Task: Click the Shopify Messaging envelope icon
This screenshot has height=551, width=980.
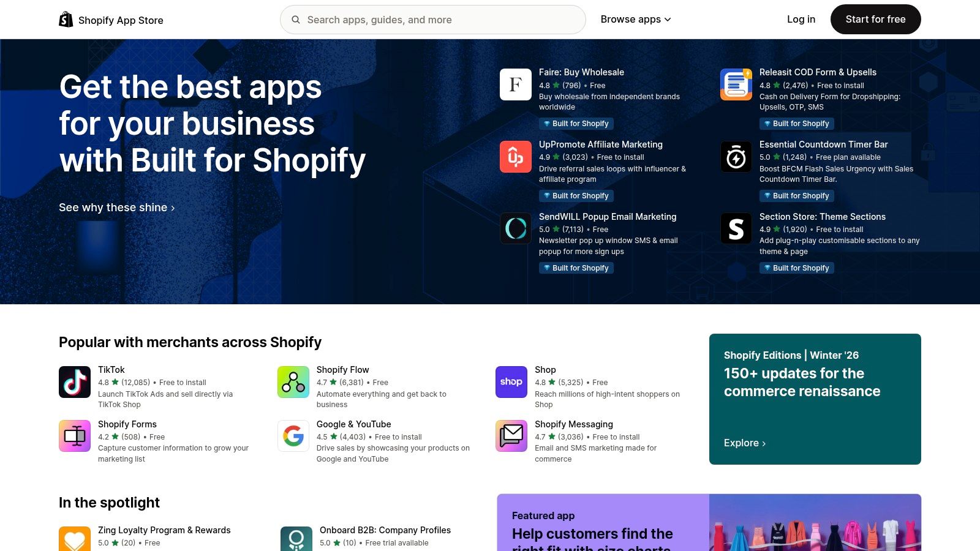Action: pyautogui.click(x=511, y=436)
